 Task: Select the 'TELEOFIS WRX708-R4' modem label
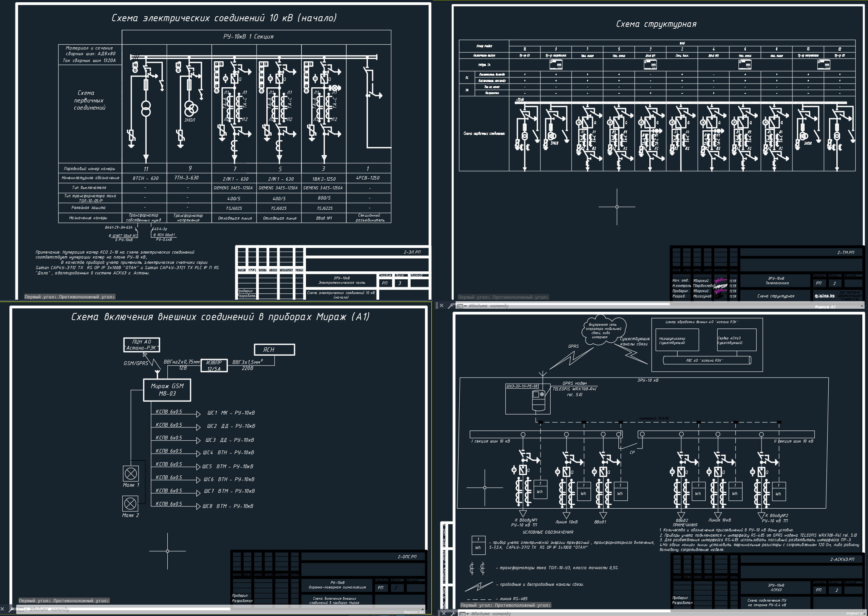[574, 389]
